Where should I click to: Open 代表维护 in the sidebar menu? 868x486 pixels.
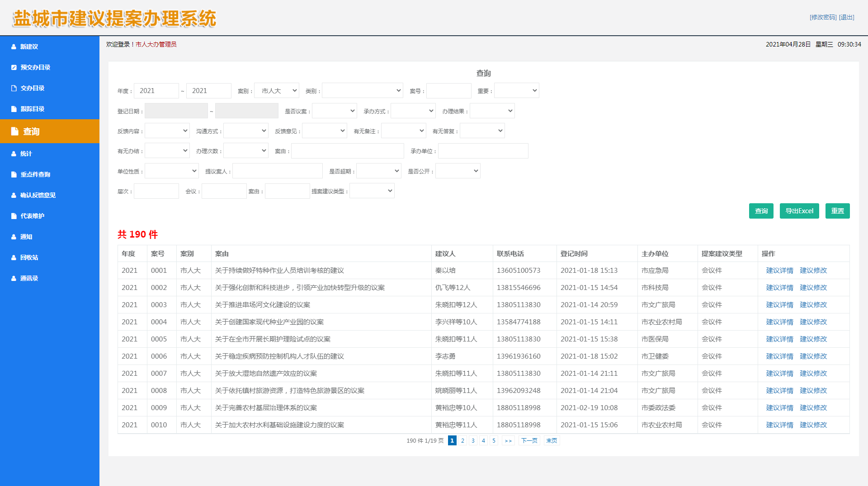[33, 216]
